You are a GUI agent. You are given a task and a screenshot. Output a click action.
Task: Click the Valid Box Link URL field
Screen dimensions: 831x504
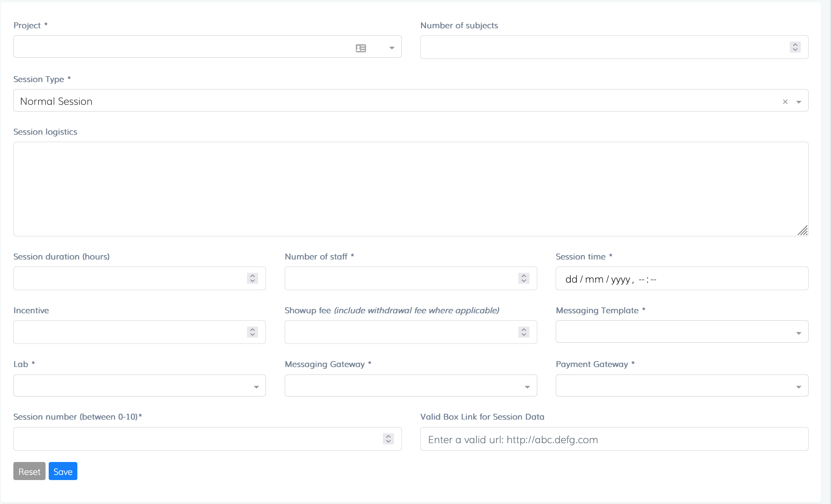[x=614, y=439]
